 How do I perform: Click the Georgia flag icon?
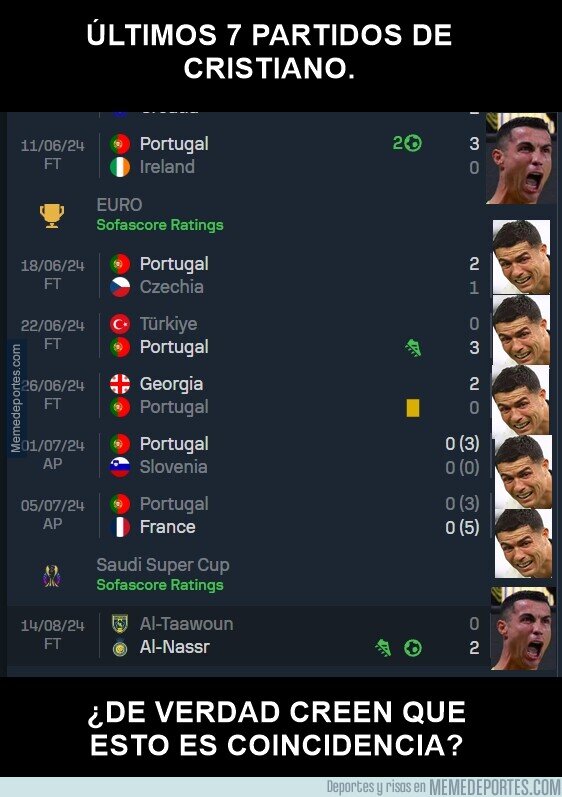(x=120, y=384)
